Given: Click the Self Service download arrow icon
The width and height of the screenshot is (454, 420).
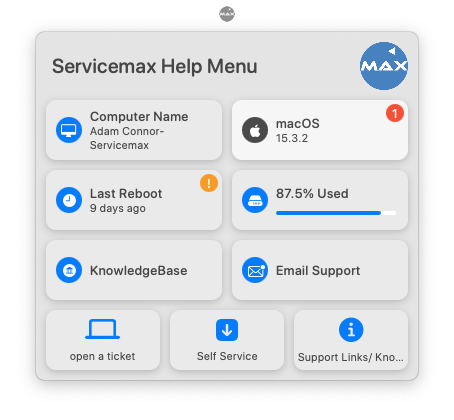Looking at the screenshot, I should pos(227,330).
